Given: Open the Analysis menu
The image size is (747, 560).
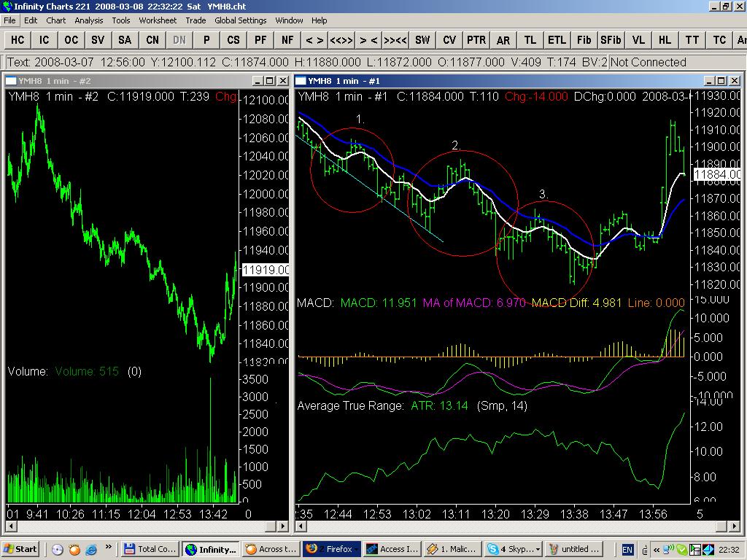Looking at the screenshot, I should (x=89, y=20).
